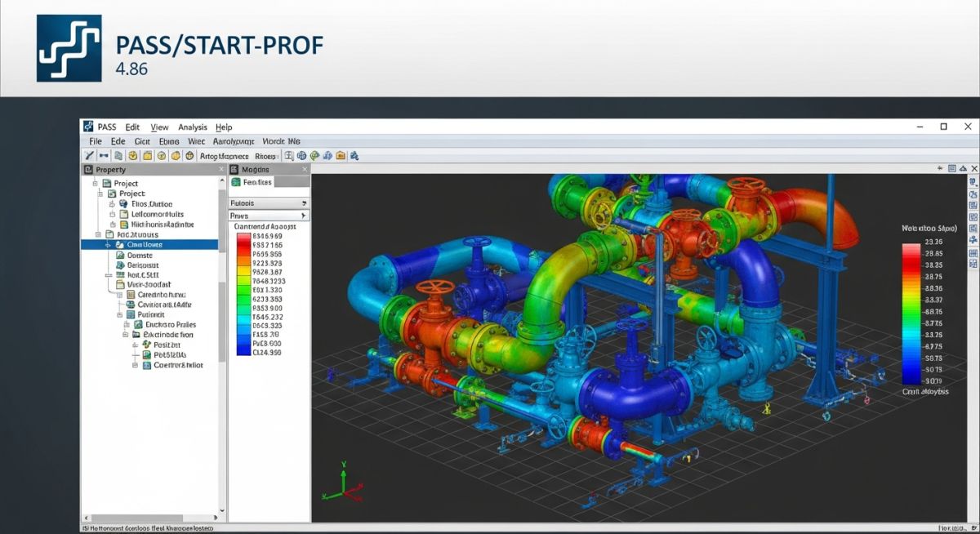
Task: Click the Property panel header icon
Action: [x=88, y=170]
